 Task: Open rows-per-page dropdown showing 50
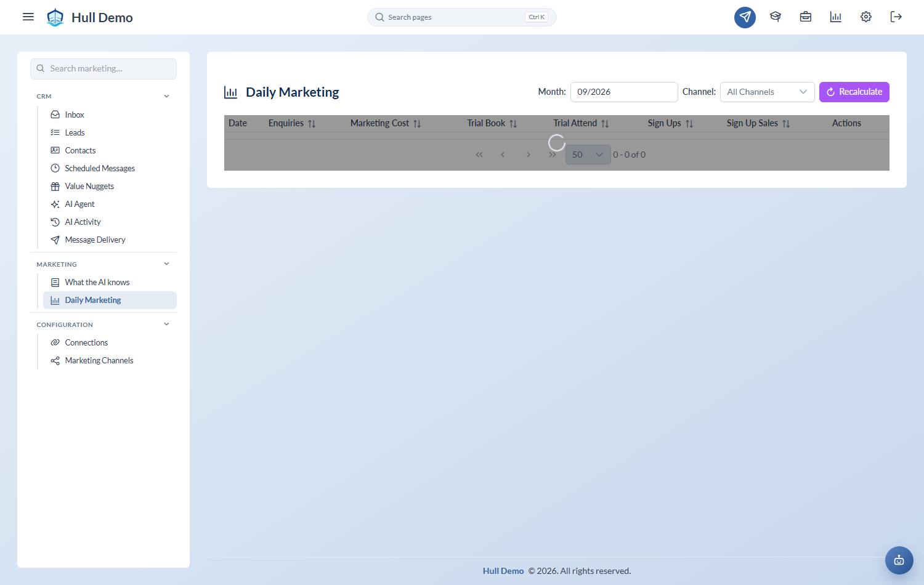click(588, 155)
